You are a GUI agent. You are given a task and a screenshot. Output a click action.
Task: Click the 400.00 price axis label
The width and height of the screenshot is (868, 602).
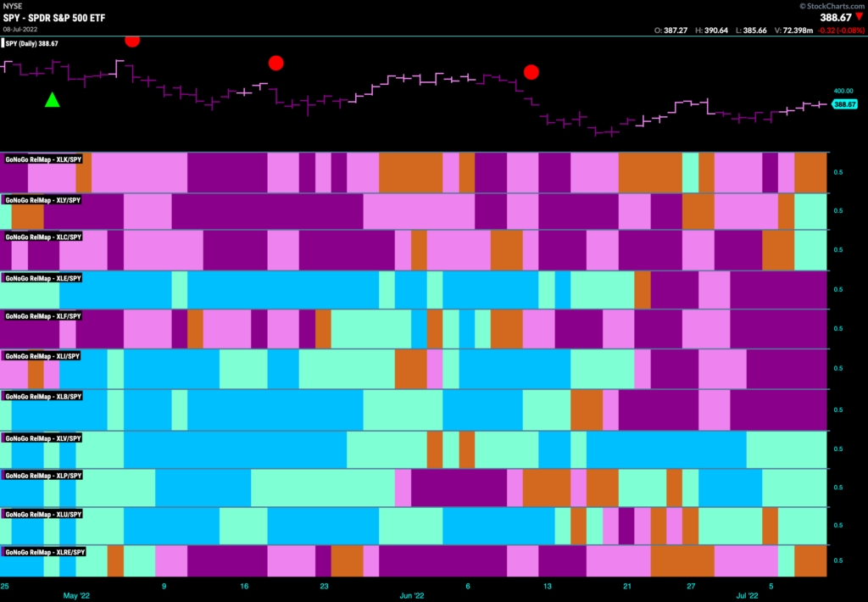pos(843,91)
